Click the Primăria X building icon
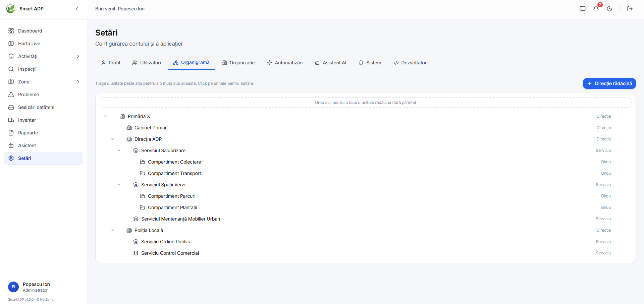This screenshot has height=304, width=644. pos(122,116)
